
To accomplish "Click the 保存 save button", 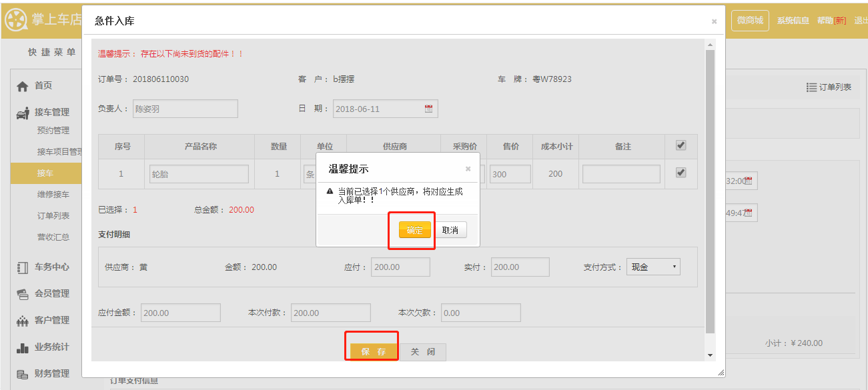I will 374,351.
